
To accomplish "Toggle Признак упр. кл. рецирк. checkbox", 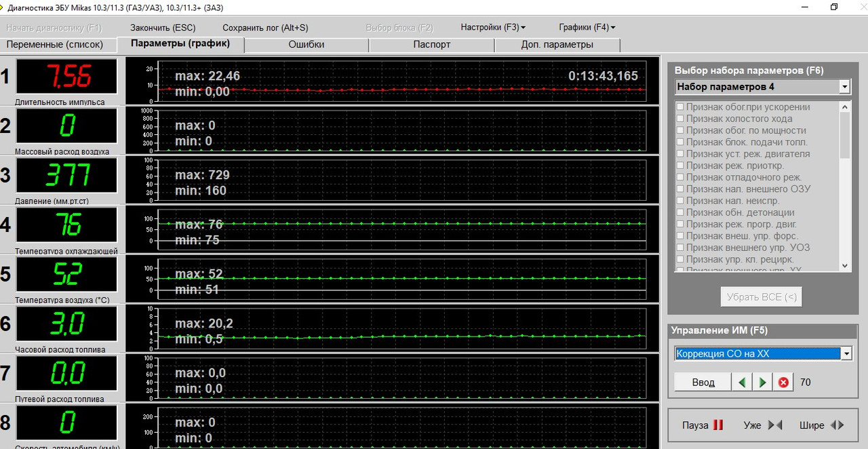I will [x=680, y=259].
